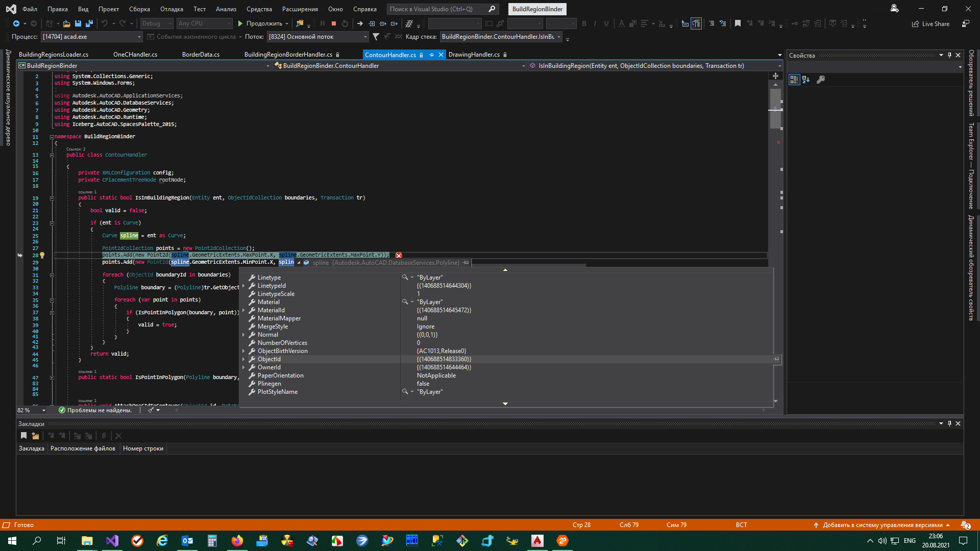Image resolution: width=980 pixels, height=551 pixels.
Task: Click the search magnifier in title bar search box
Action: click(492, 9)
